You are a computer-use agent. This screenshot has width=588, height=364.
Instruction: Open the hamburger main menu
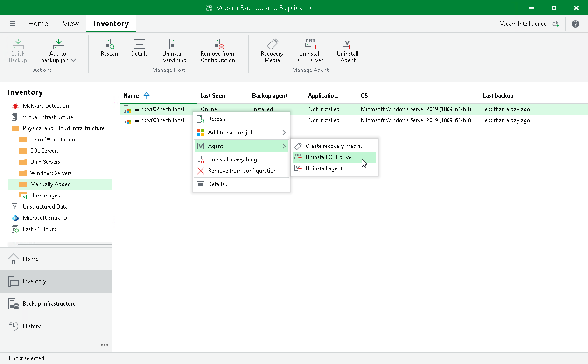click(x=13, y=24)
